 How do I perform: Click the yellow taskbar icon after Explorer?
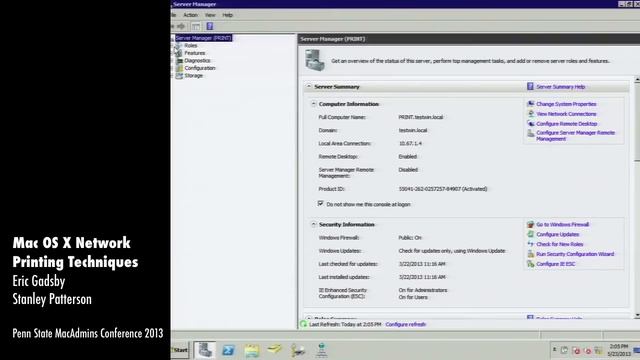pos(275,349)
